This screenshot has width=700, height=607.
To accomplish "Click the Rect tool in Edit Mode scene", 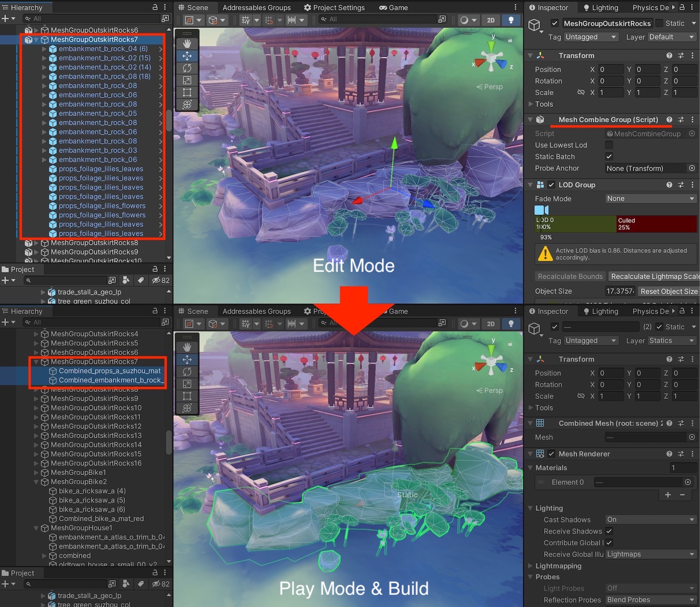I will (187, 92).
